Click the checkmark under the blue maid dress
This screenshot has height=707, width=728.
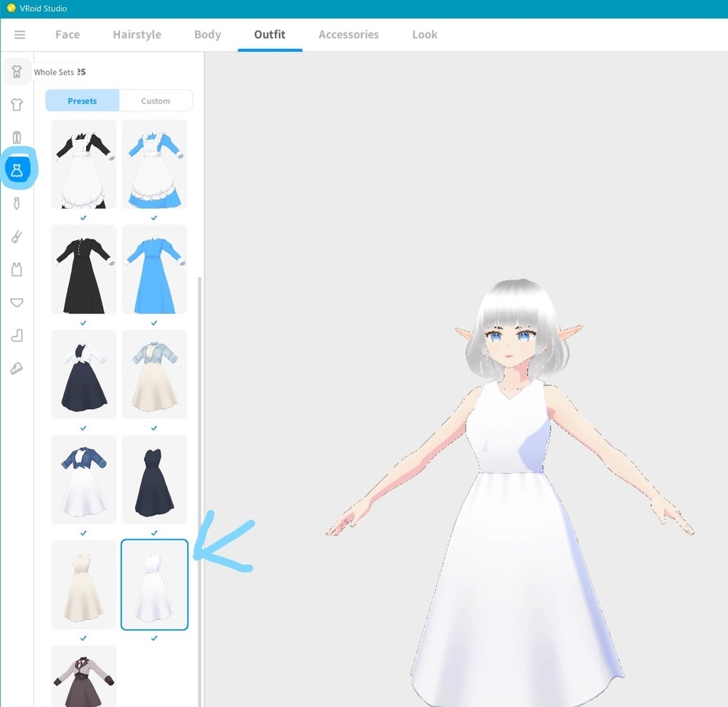154,217
